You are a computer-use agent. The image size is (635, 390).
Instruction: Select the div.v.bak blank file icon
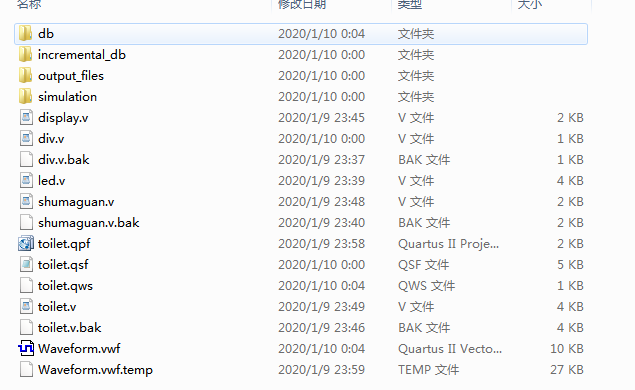(x=26, y=160)
